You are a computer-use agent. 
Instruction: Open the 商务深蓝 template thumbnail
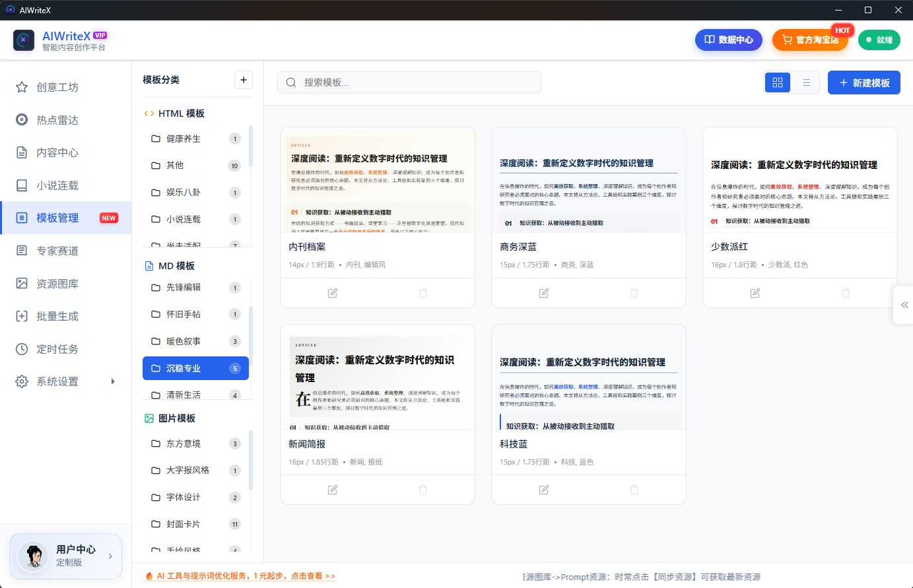pyautogui.click(x=589, y=180)
